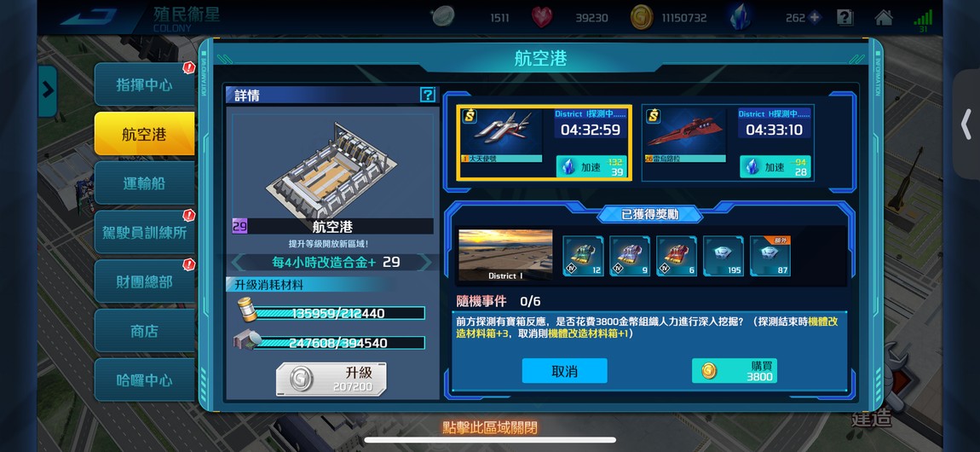Screen dimensions: 980x452
Task: Switch to 指揮中心 tab
Action: coord(144,85)
